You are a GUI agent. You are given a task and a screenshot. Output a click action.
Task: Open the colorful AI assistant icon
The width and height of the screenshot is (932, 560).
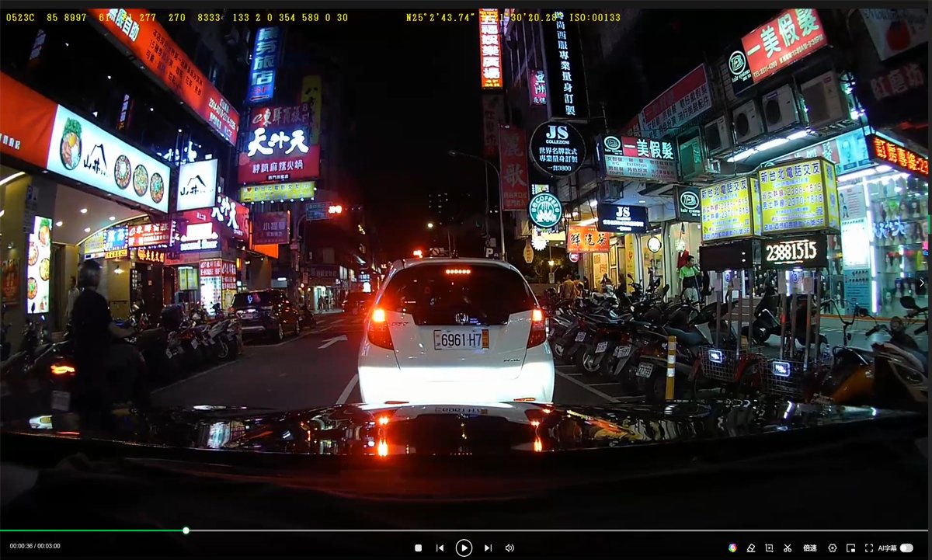(x=732, y=548)
